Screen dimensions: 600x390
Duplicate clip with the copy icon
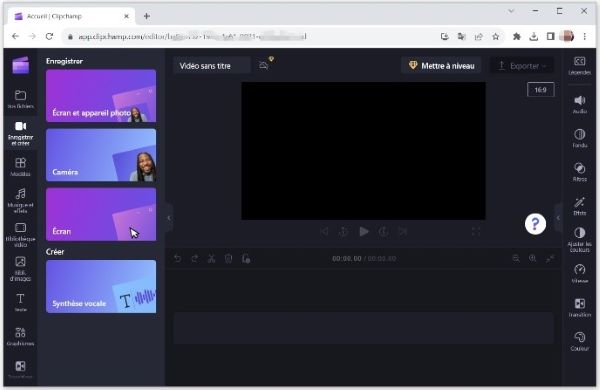[246, 259]
